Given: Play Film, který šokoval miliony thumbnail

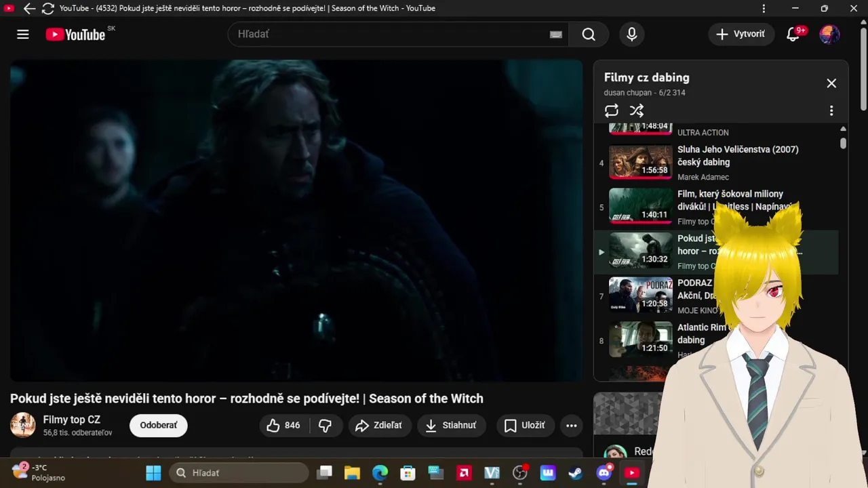Looking at the screenshot, I should [x=640, y=206].
